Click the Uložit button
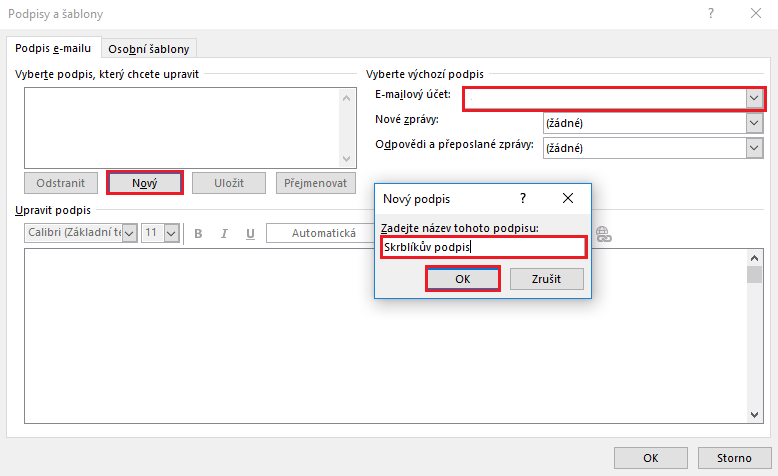778x476 pixels. (x=229, y=183)
